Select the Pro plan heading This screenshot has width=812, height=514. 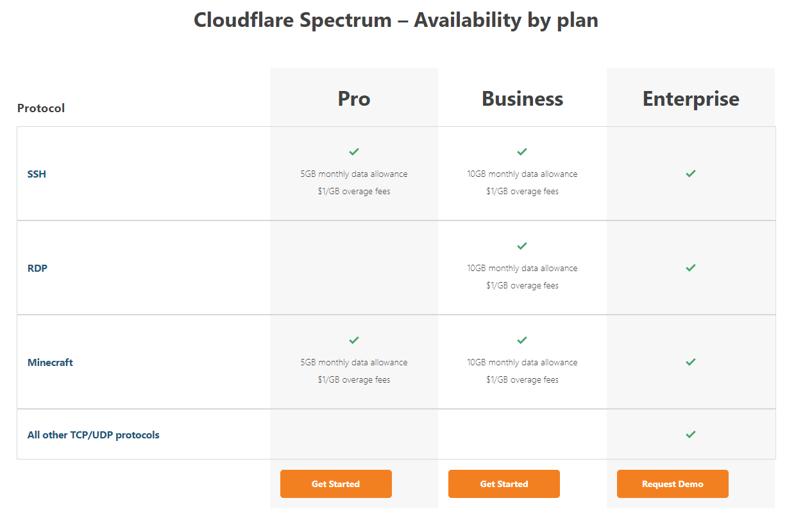(x=354, y=99)
